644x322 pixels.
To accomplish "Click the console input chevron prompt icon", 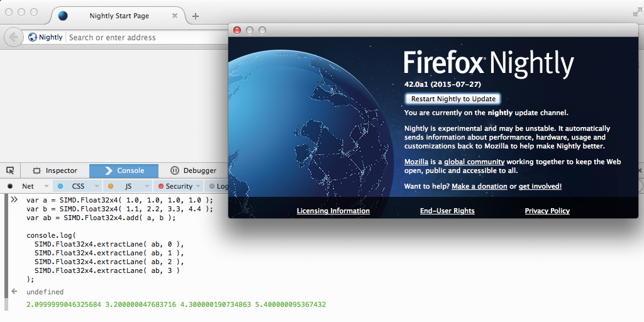I will [13, 199].
